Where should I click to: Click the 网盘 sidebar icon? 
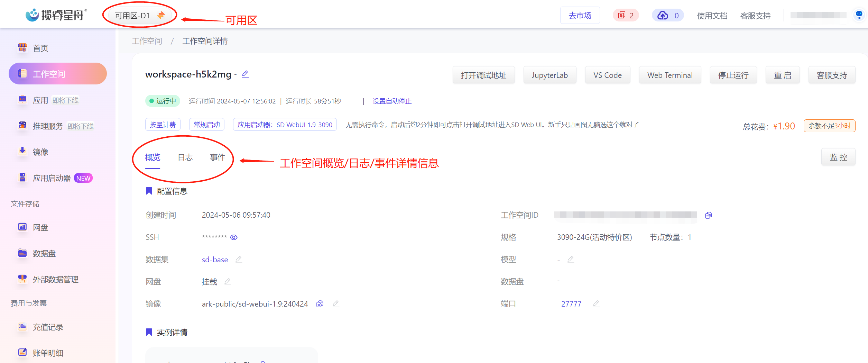pyautogui.click(x=22, y=227)
